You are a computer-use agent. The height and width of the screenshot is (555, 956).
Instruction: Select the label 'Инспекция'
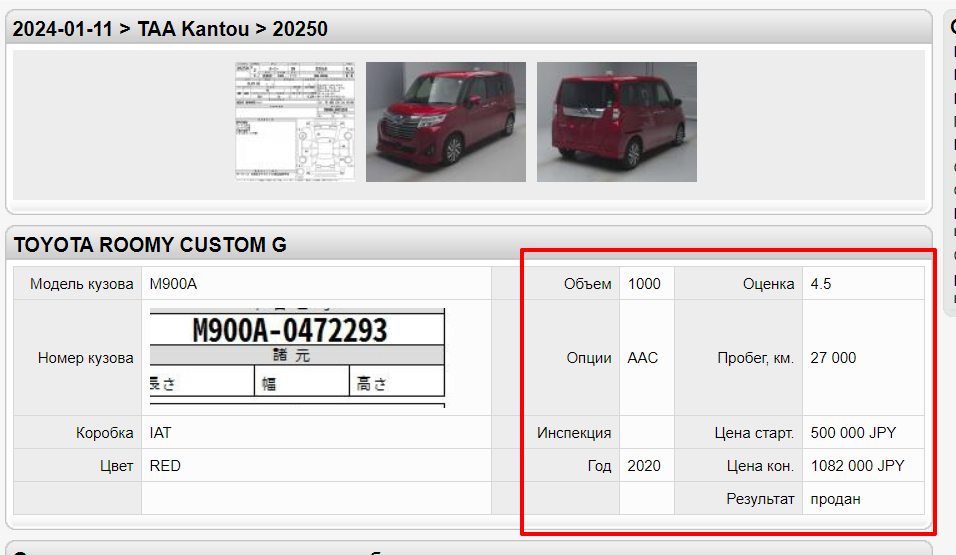pyautogui.click(x=574, y=432)
